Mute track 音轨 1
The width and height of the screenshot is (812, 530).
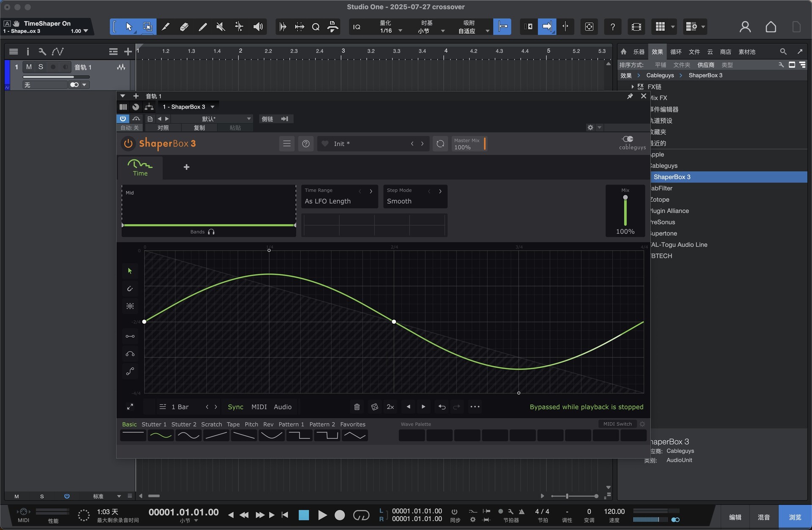(x=29, y=67)
